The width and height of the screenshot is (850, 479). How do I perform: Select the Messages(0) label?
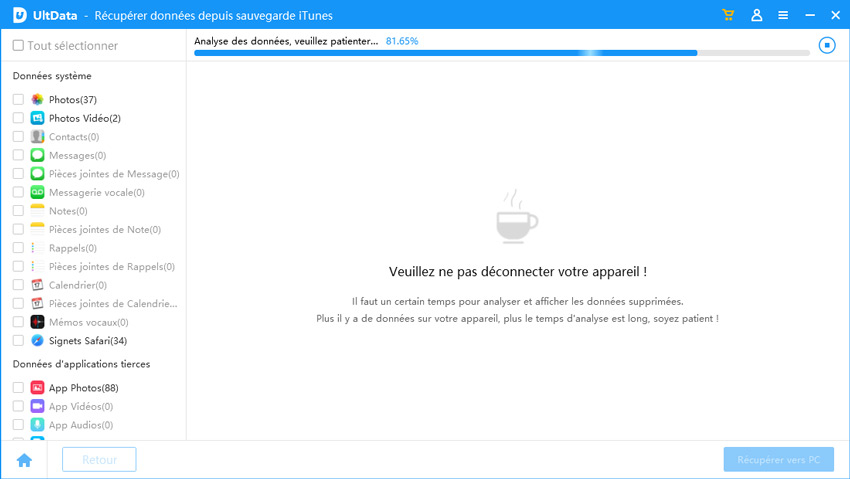[x=78, y=156]
